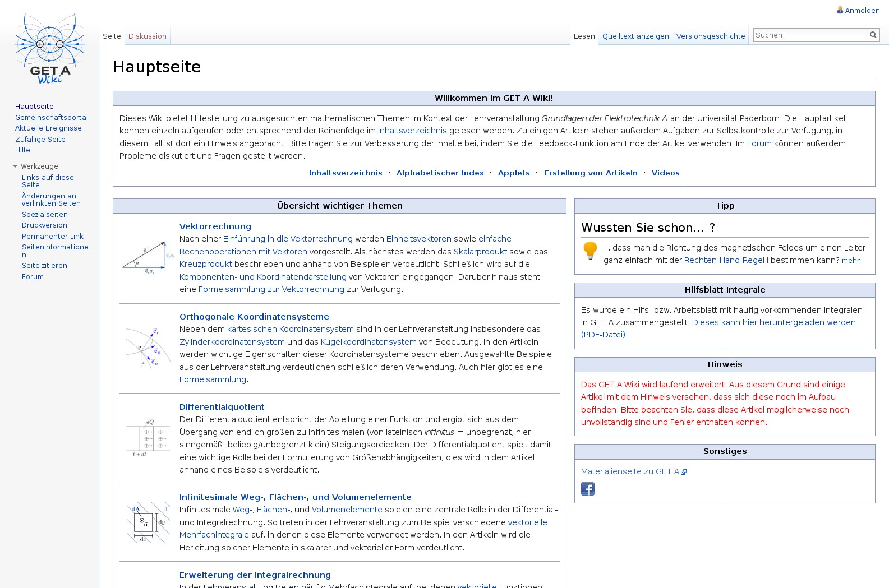This screenshot has height=588, width=889.
Task: Open Gemeinschaftsportal in the sidebar
Action: tap(52, 118)
